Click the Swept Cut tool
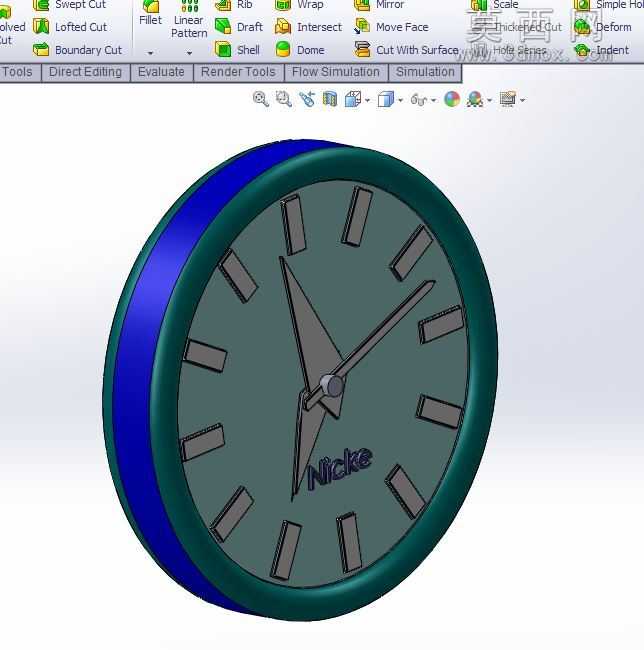 click(69, 5)
